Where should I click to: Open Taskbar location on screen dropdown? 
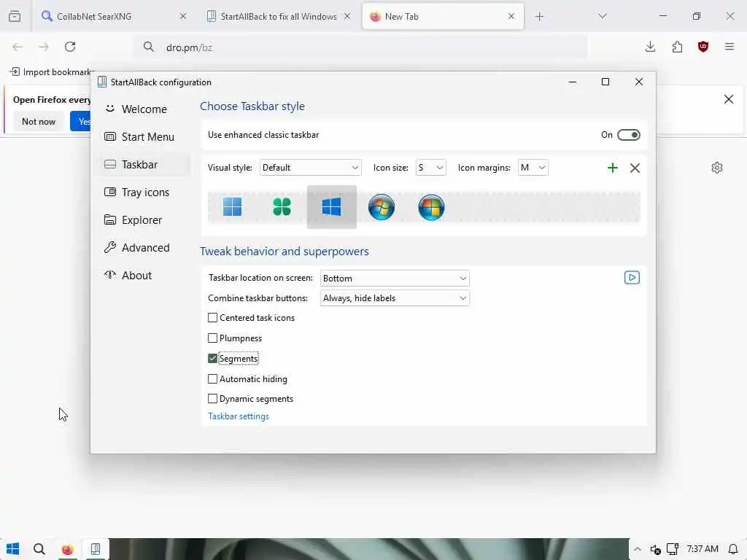coord(395,278)
